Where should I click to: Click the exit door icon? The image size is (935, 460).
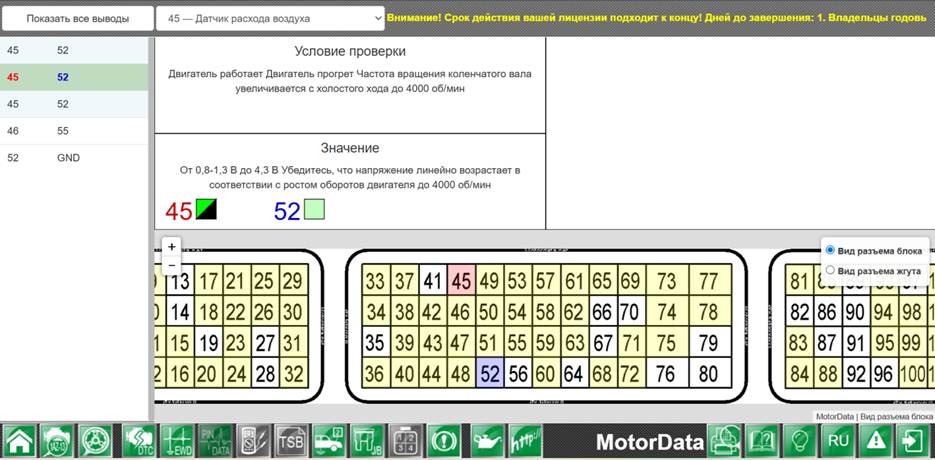pyautogui.click(x=914, y=442)
